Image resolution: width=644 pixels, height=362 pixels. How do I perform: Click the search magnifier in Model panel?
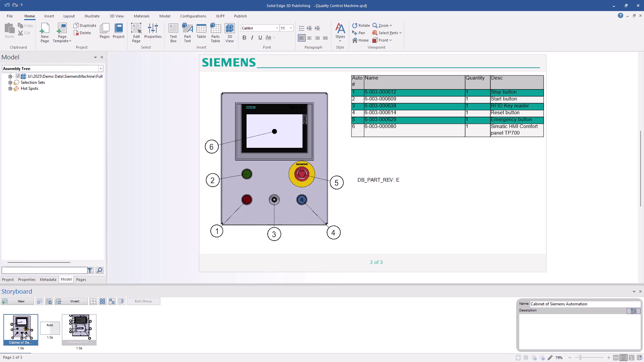tap(100, 270)
